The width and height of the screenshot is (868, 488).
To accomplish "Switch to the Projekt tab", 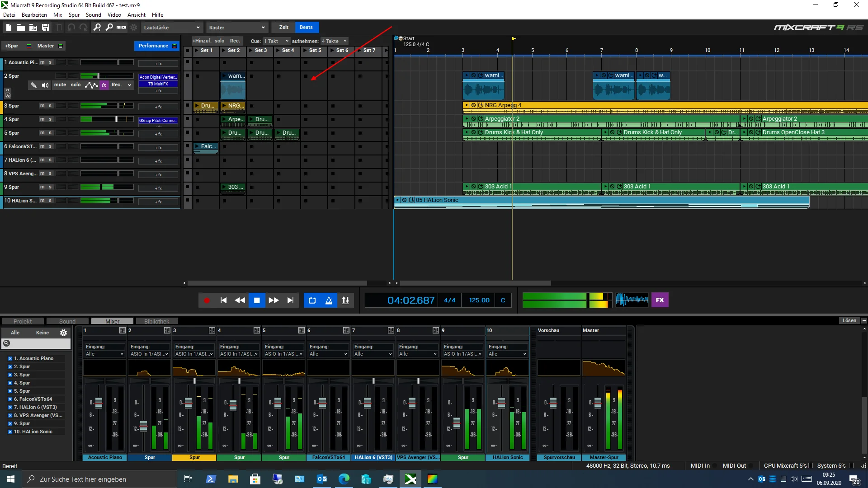I will (x=23, y=321).
